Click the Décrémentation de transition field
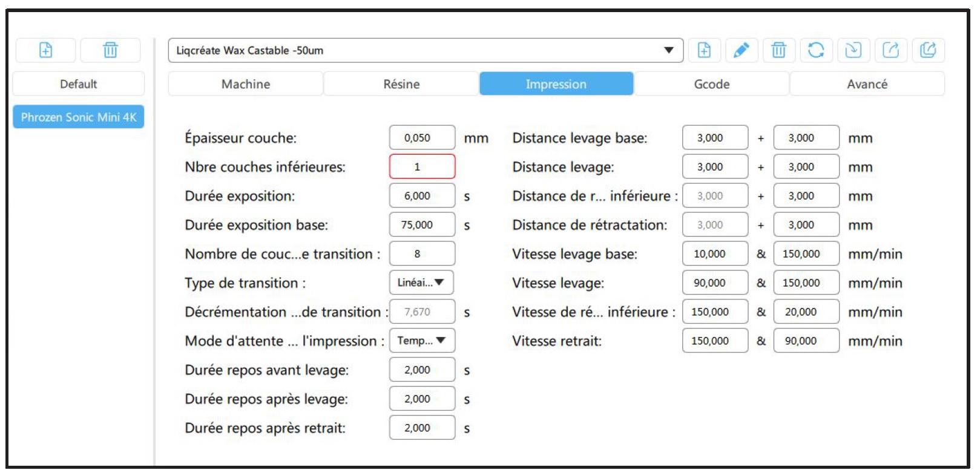980x473 pixels. click(x=422, y=312)
